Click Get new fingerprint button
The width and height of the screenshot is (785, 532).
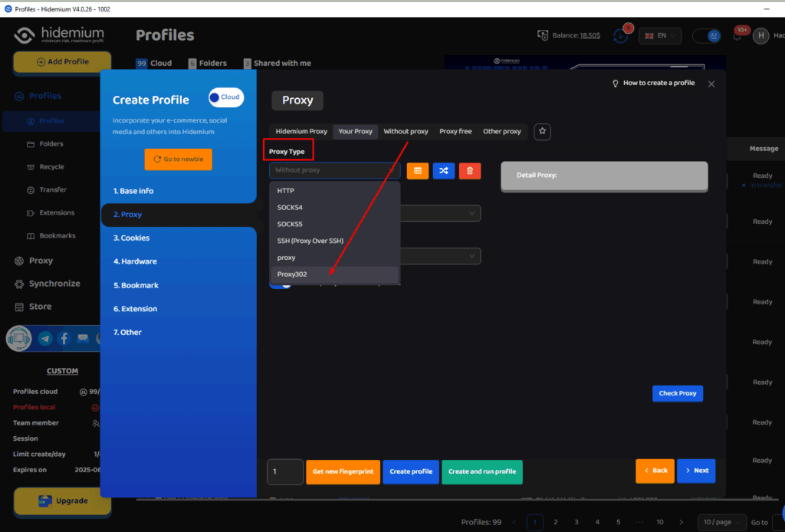tap(343, 472)
